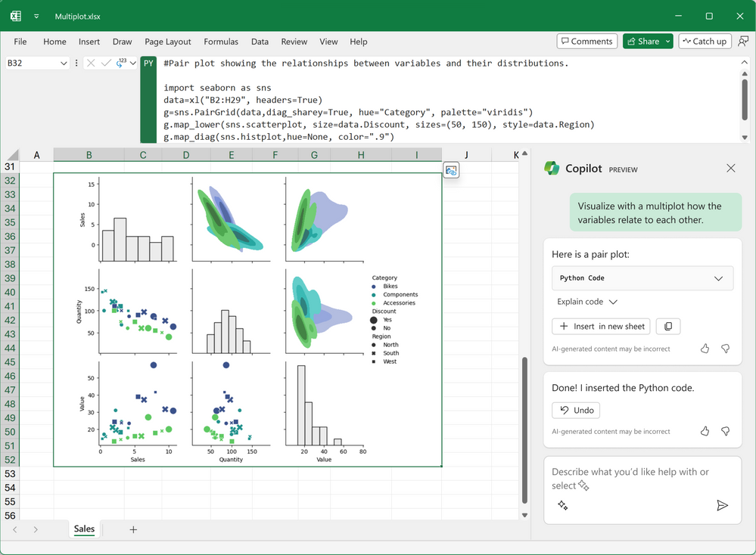The height and width of the screenshot is (555, 756).
Task: Click the chart options icon near the plot
Action: pyautogui.click(x=451, y=170)
